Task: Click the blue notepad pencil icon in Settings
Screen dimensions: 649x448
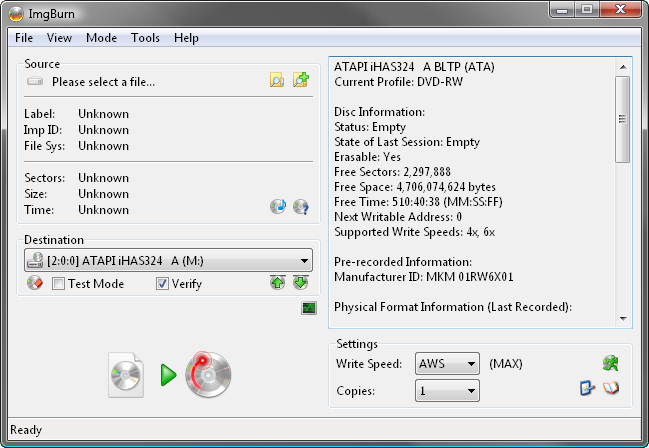Action: point(587,388)
